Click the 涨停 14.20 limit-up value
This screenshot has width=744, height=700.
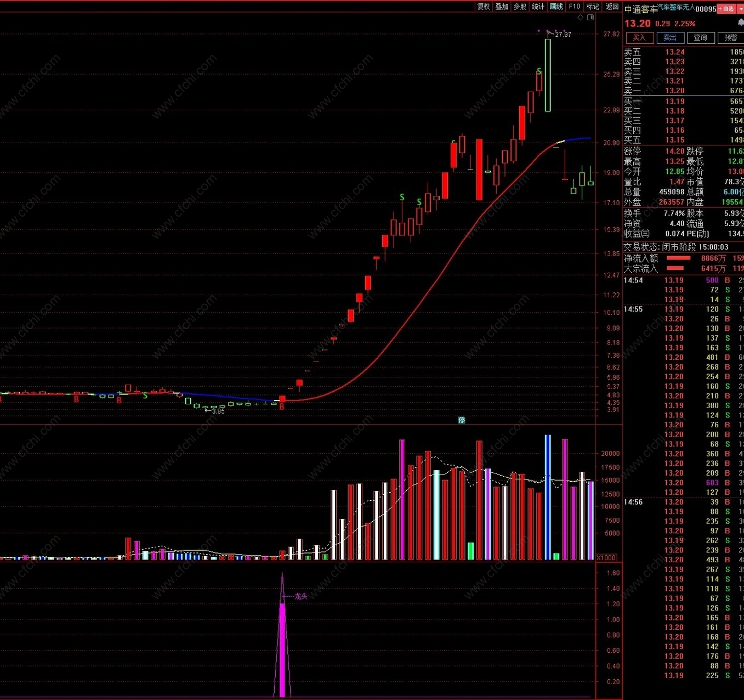click(674, 151)
